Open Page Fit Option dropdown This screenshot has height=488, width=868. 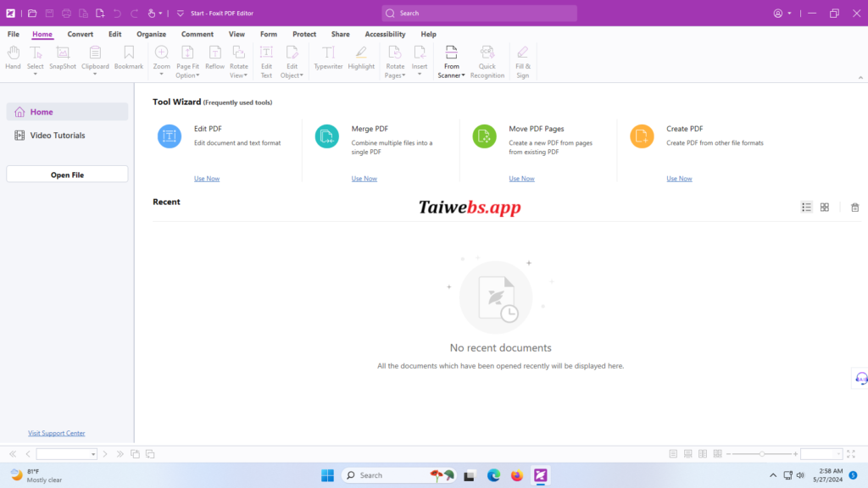(x=198, y=75)
